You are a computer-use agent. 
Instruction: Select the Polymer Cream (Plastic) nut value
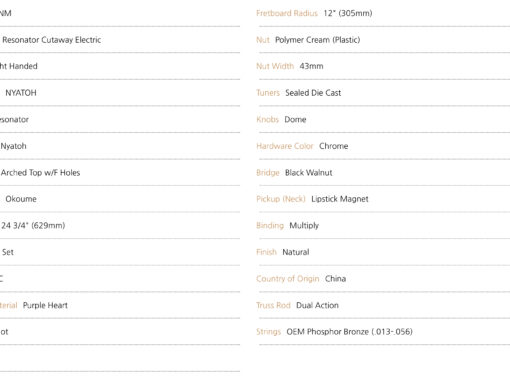point(317,40)
